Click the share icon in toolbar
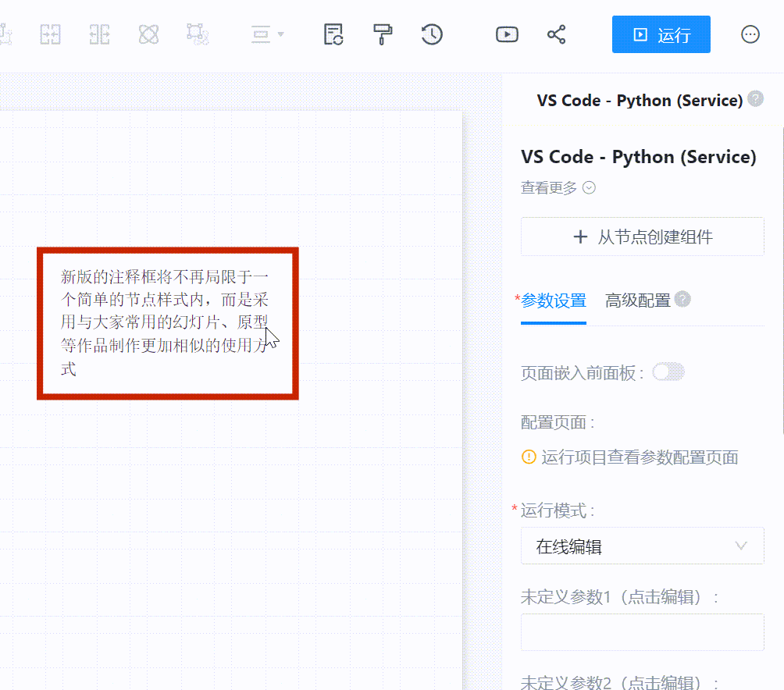784x690 pixels. 556,34
